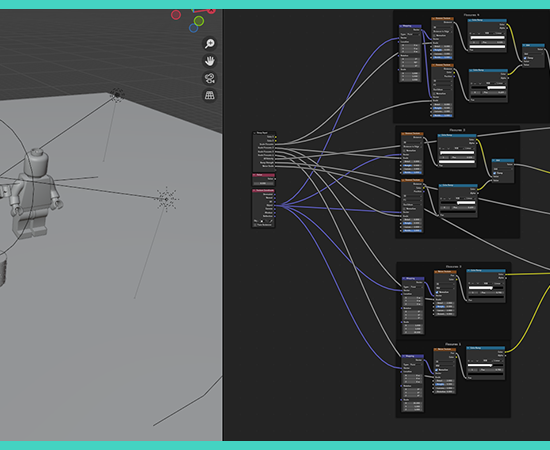
Task: Open the operation dropdown on the Fissures 4 Math node
Action: (x=533, y=54)
